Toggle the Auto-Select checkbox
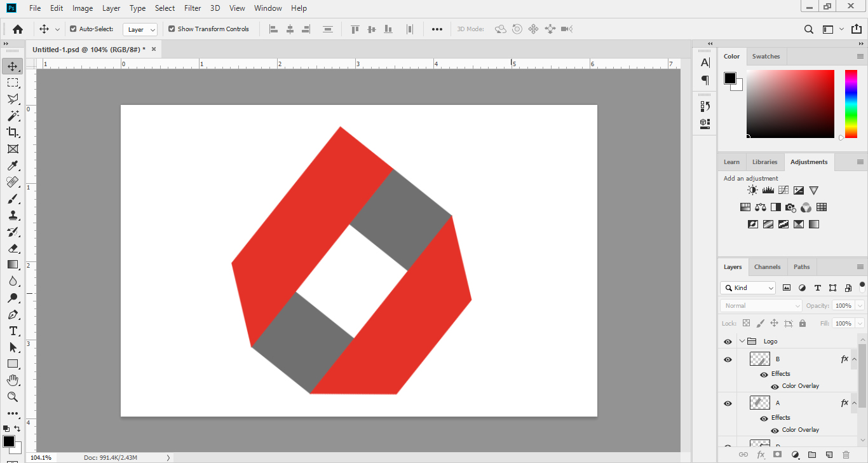868x463 pixels. tap(73, 29)
